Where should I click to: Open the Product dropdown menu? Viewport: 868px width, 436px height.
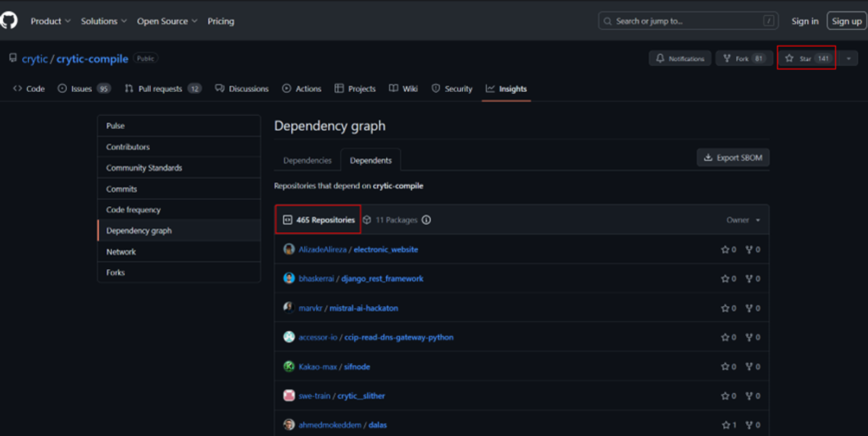pos(50,21)
